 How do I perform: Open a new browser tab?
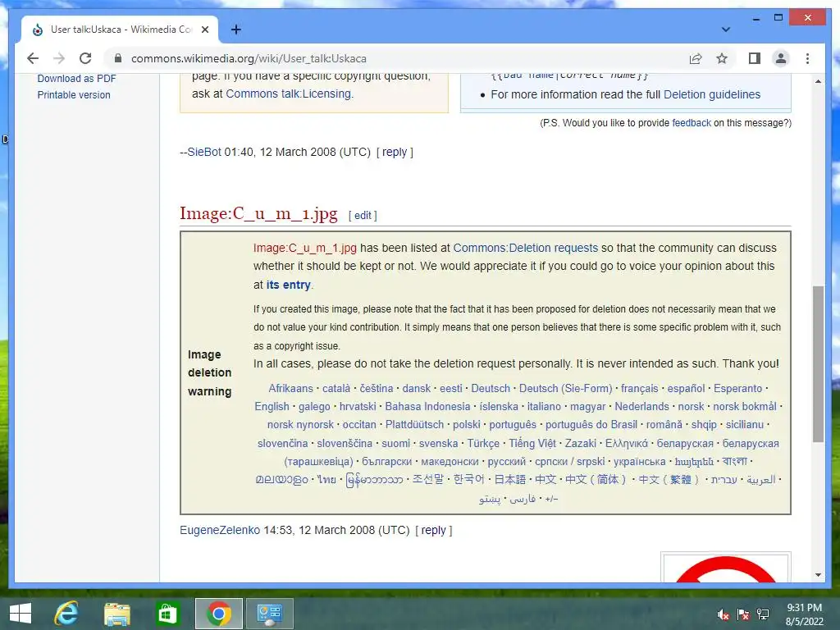235,30
